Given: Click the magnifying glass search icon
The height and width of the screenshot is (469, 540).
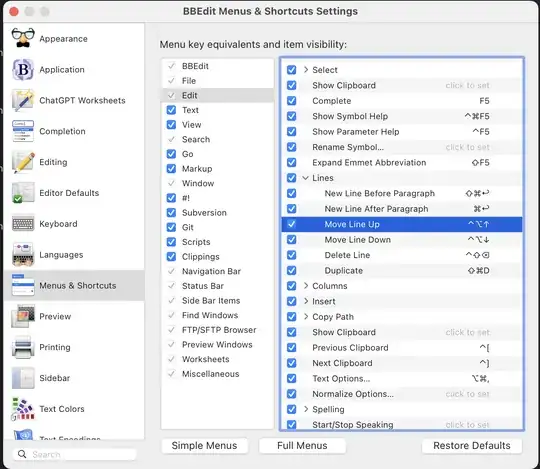Looking at the screenshot, I should click(x=22, y=454).
